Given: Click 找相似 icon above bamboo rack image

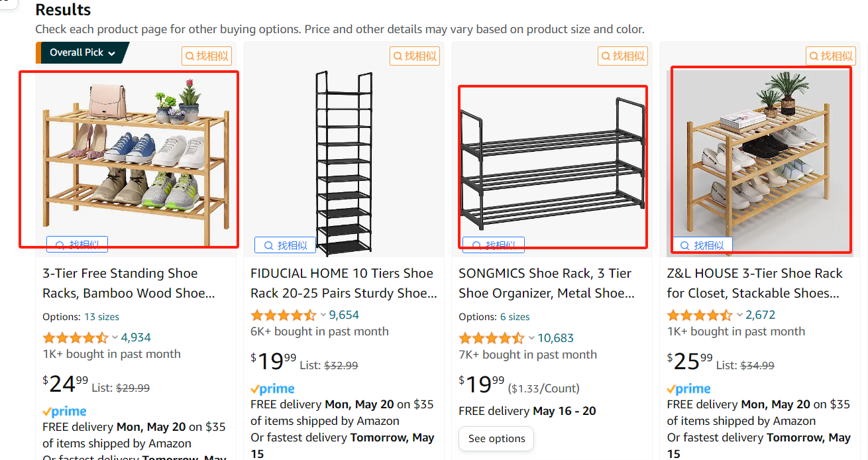Looking at the screenshot, I should [207, 56].
